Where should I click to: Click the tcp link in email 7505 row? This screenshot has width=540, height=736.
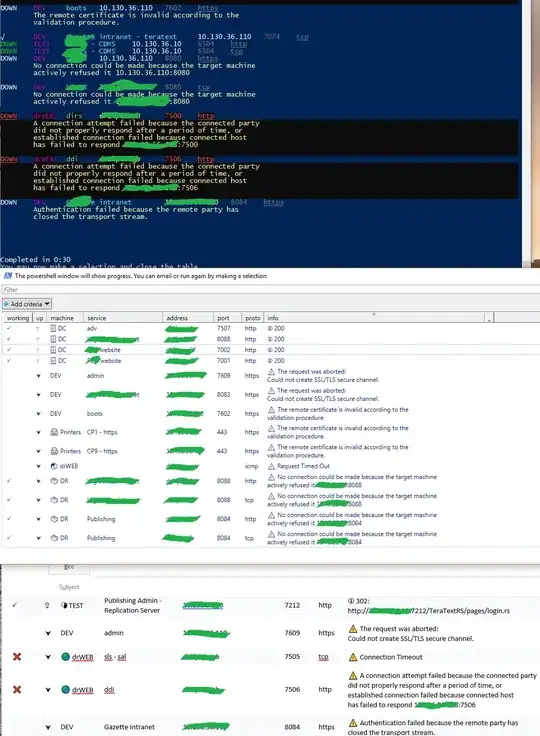[323, 657]
